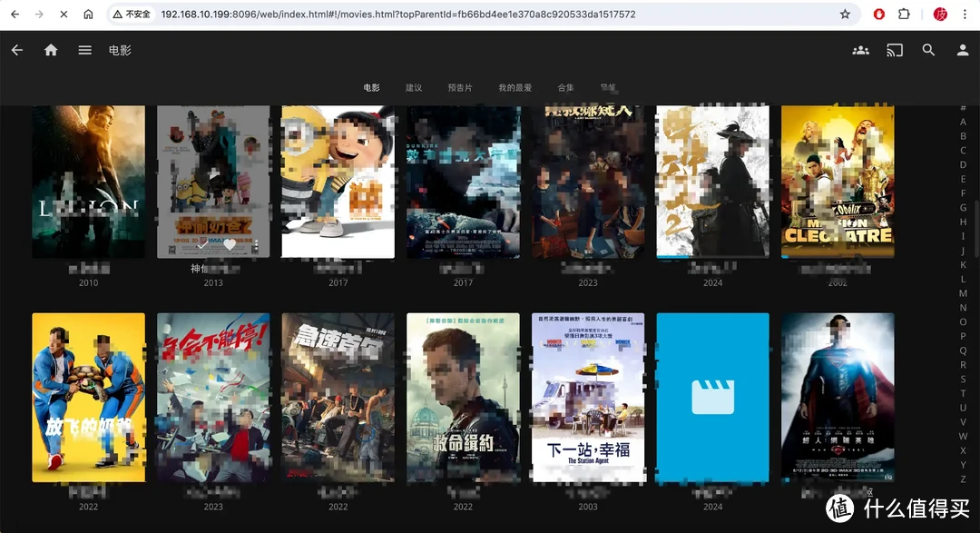
Task: Open the Dunkirk movie poster
Action: [x=463, y=182]
